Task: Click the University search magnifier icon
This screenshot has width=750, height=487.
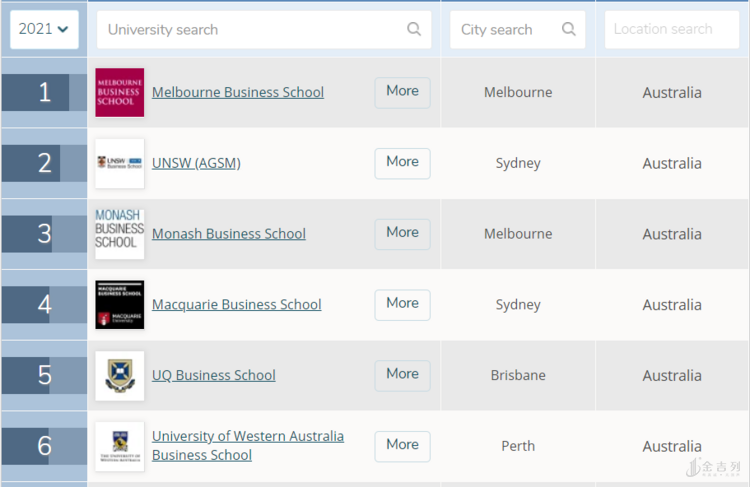Action: (x=414, y=30)
